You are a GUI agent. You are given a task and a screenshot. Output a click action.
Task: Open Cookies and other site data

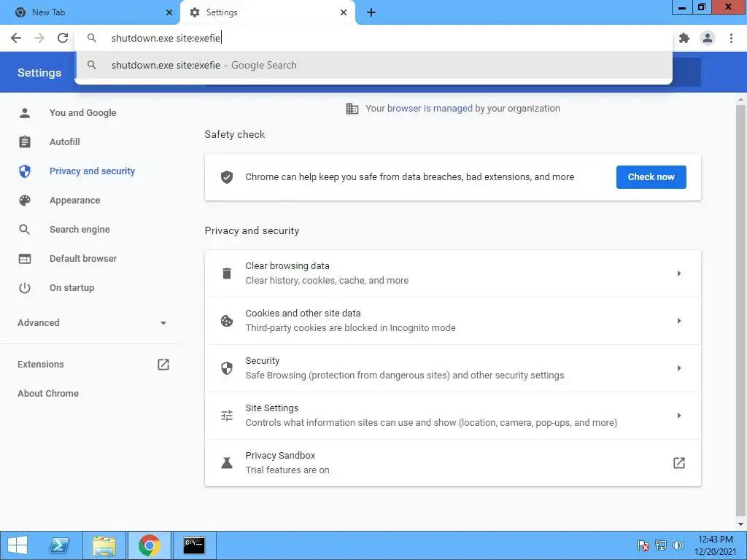coord(452,321)
